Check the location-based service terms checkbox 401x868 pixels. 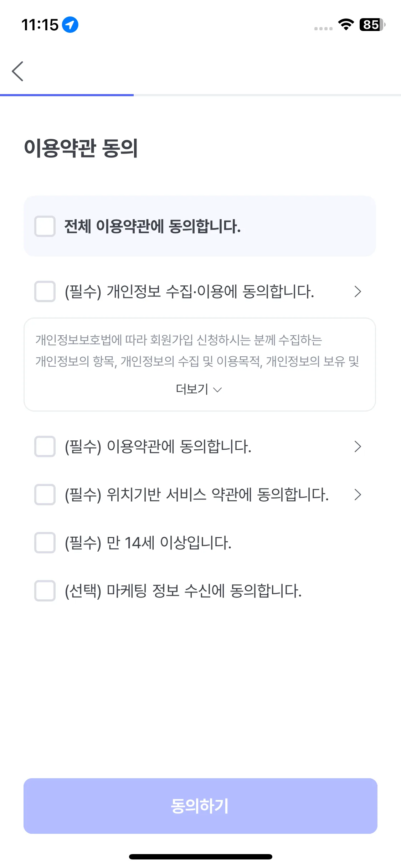coord(45,495)
